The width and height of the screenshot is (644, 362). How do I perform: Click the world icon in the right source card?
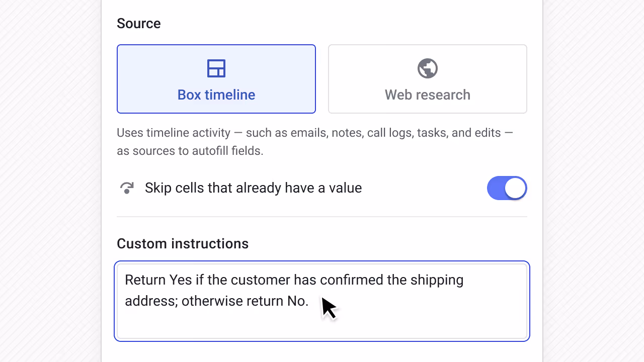[427, 68]
